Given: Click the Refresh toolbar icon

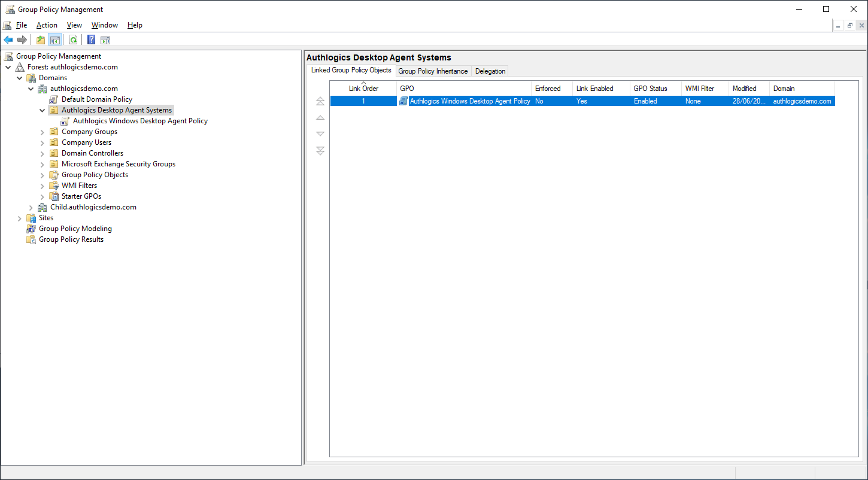Looking at the screenshot, I should pyautogui.click(x=73, y=40).
